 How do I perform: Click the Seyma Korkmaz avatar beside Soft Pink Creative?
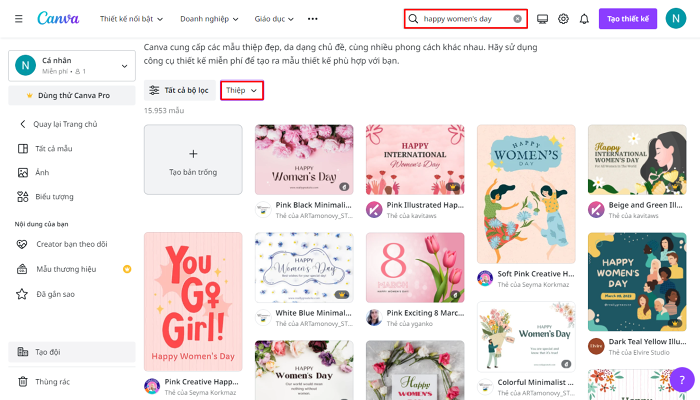(485, 279)
